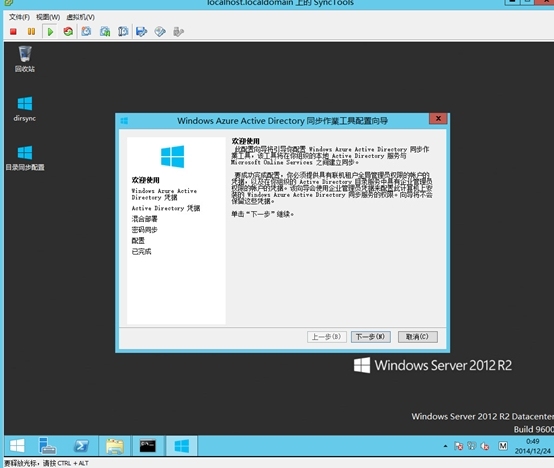
Task: Click the CD/DVD drive connect icon
Action: click(160, 32)
